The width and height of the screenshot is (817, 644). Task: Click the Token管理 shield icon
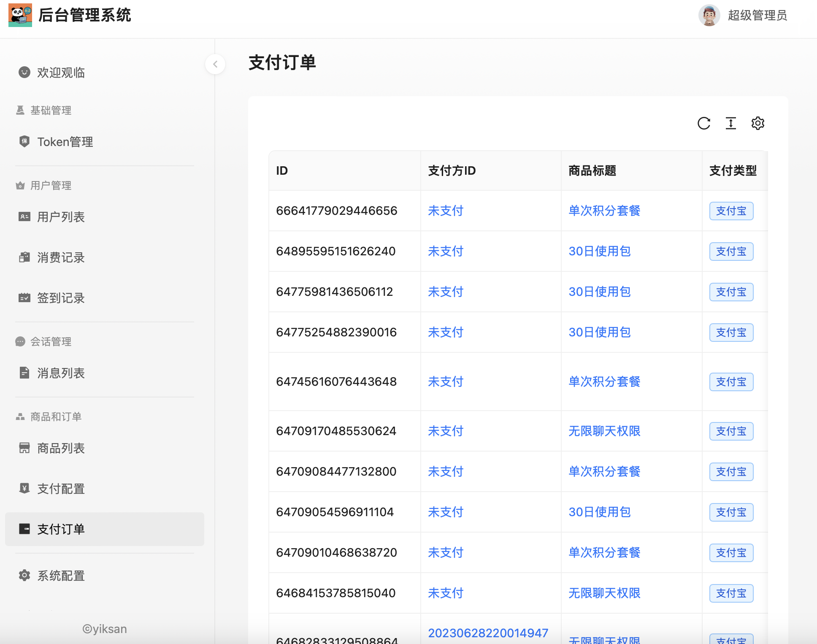[24, 141]
